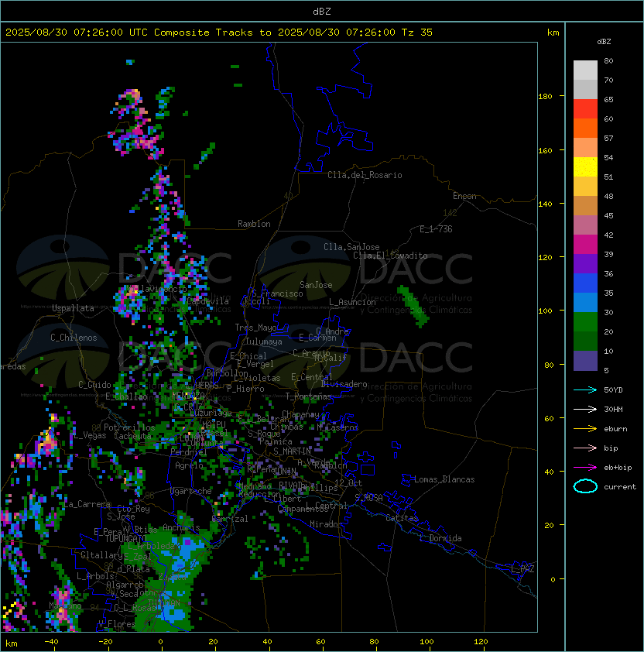Viewport: 644px width, 652px height.
Task: Click the 'Tres_Mayo' map label
Action: (255, 328)
